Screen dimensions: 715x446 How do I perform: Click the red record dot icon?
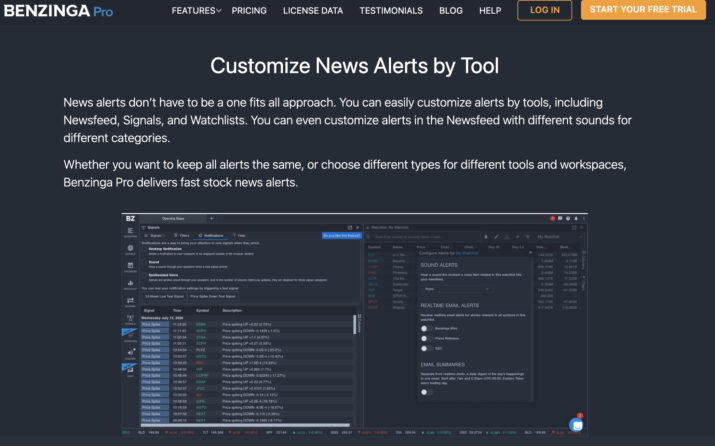coord(552,218)
